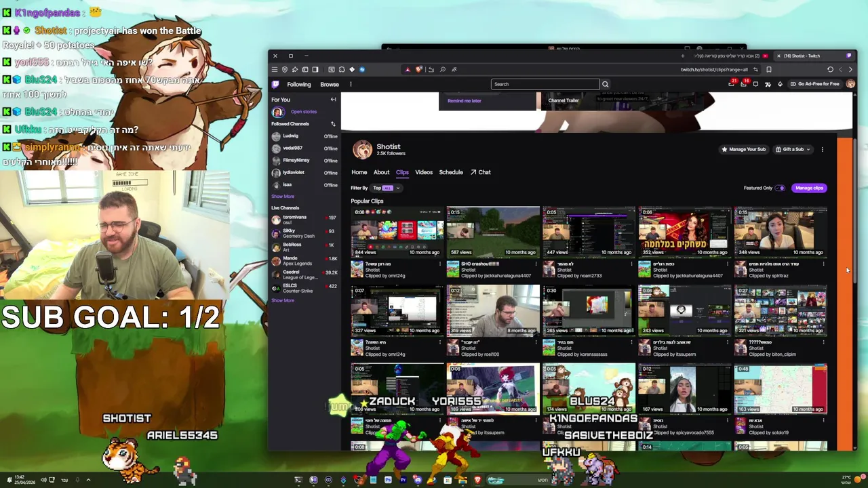
Task: Open the Photoshop taskbar icon
Action: point(388,480)
